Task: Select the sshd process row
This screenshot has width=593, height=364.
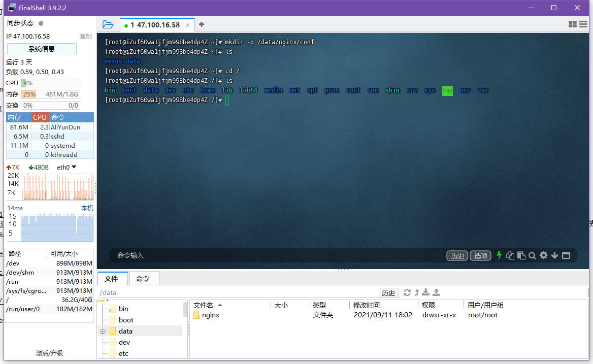Action: 50,137
